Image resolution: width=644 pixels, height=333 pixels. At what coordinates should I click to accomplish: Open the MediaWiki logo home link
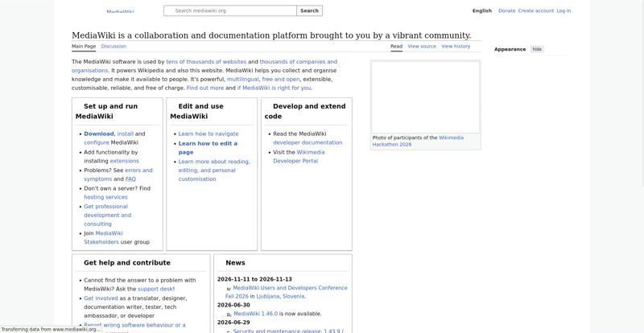coord(120,11)
